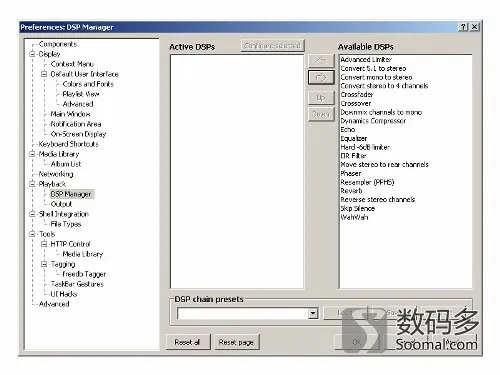Select Phaser in Available DSPs
The image size is (500, 375).
(x=351, y=173)
